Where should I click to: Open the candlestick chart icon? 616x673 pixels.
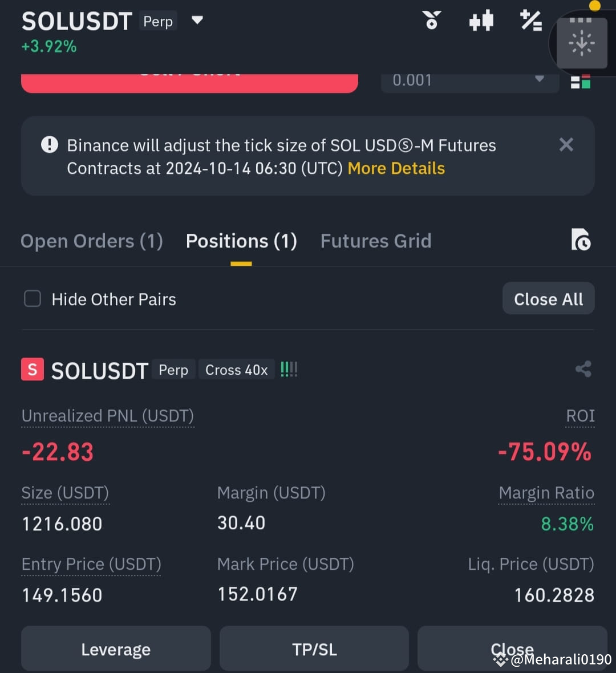coord(481,21)
